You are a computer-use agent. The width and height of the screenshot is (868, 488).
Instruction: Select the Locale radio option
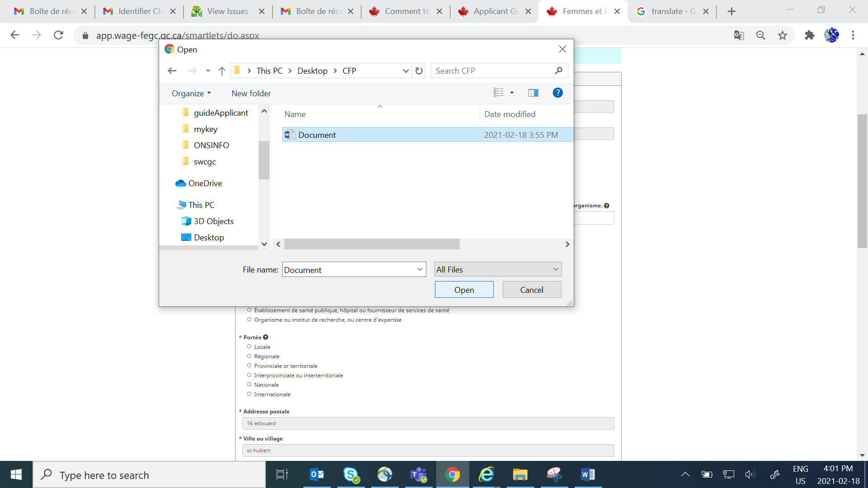click(x=249, y=347)
